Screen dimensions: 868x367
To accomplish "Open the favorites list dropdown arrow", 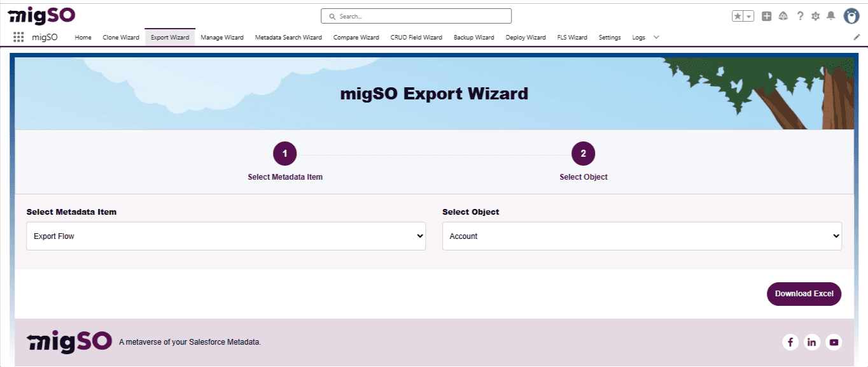I will [749, 17].
